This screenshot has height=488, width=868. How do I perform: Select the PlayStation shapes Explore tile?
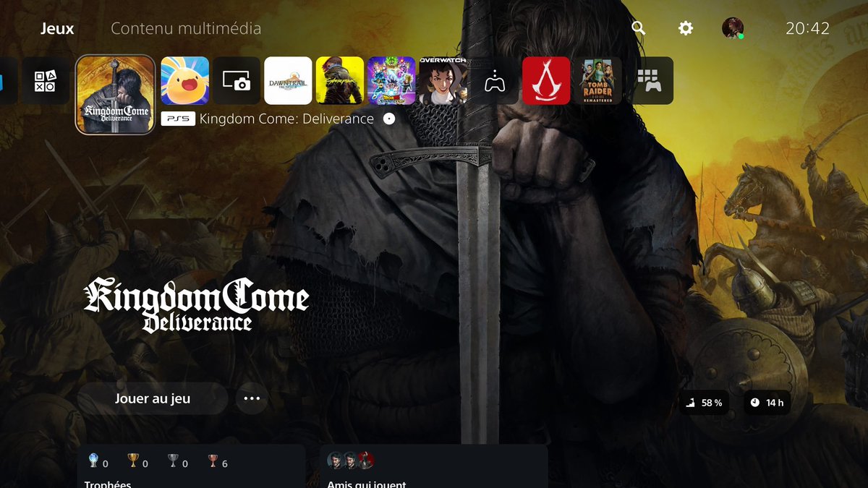point(45,81)
